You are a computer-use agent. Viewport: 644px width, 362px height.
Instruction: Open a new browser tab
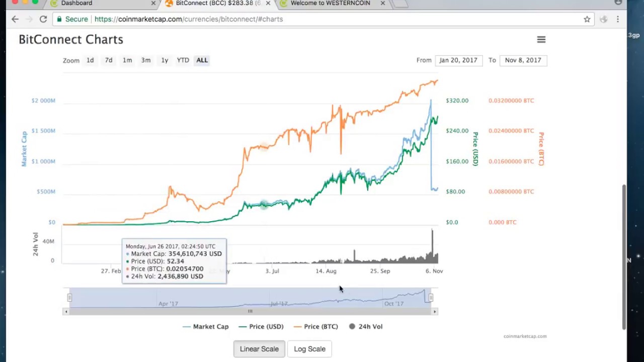(400, 4)
